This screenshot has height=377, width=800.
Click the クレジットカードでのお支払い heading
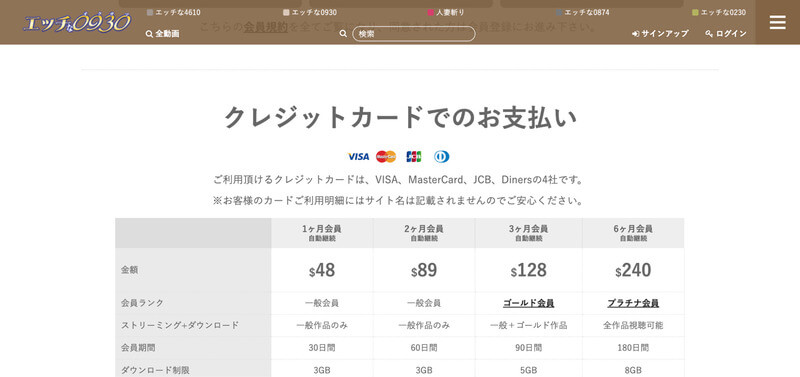coord(400,118)
